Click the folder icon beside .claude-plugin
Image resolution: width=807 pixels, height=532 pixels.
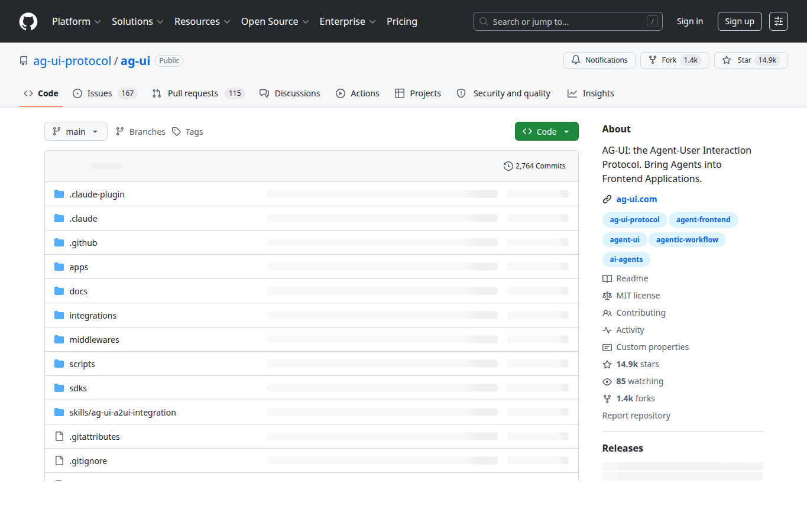[x=59, y=194]
